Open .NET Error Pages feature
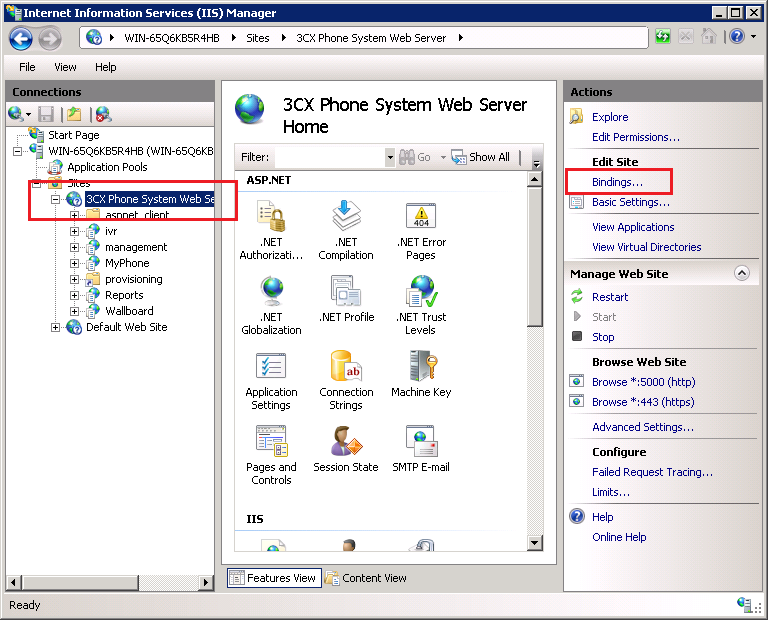This screenshot has width=768, height=620. point(421,230)
